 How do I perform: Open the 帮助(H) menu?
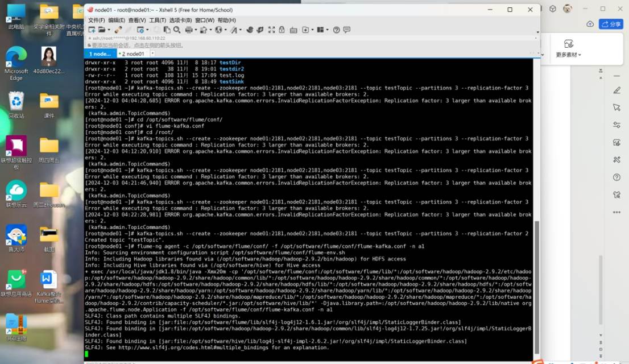pos(227,20)
